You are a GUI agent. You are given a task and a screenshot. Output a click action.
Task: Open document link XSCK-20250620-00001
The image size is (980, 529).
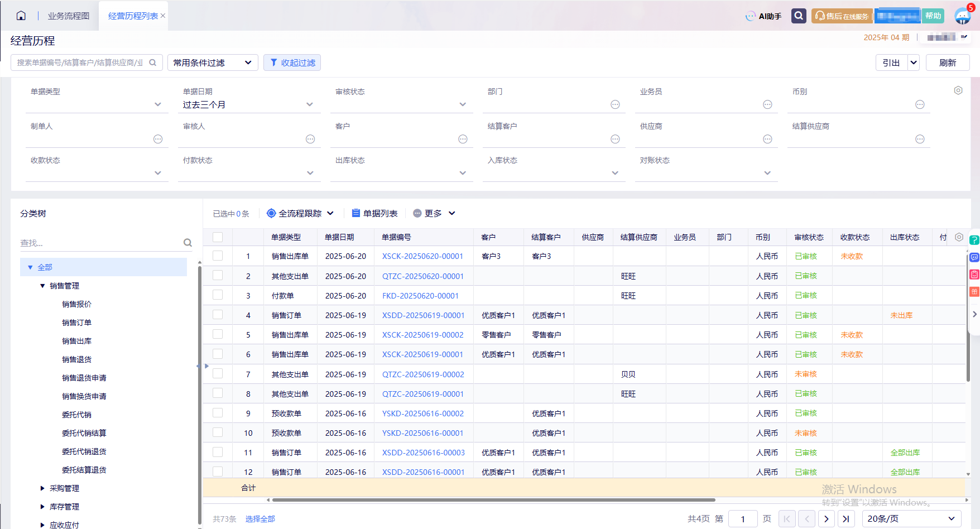[422, 256]
